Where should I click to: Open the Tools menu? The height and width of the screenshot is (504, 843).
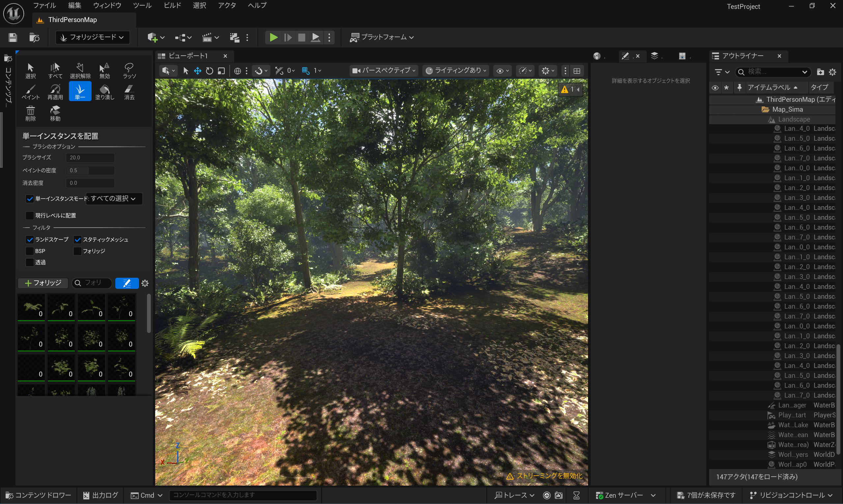click(x=142, y=5)
